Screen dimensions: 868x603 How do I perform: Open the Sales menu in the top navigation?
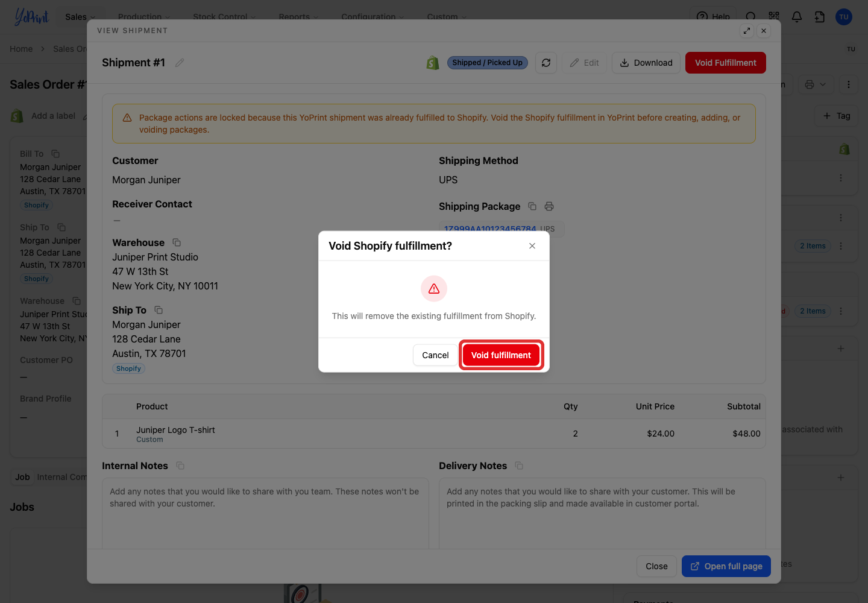pyautogui.click(x=80, y=17)
